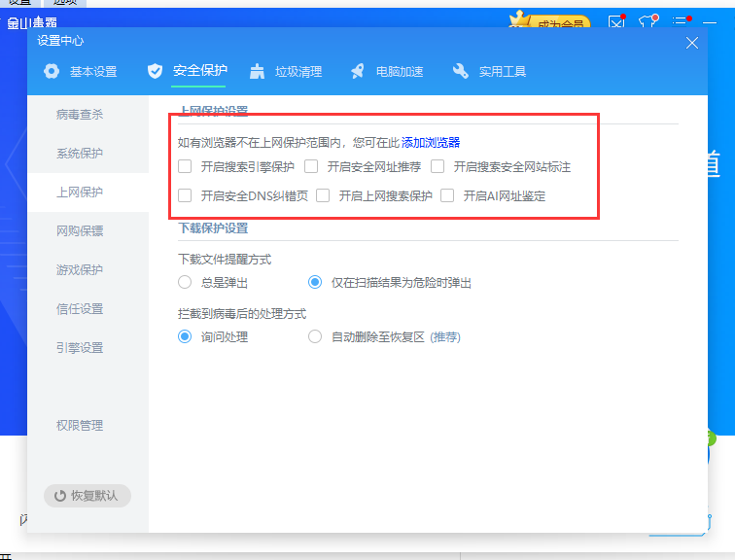This screenshot has width=735, height=560.
Task: Click the 金山毒霸 title in main window
Action: click(32, 22)
